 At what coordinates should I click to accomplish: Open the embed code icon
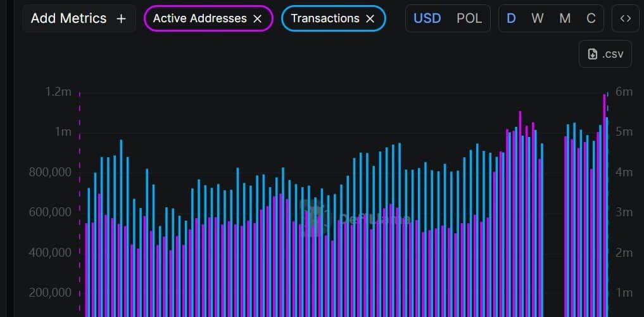click(x=626, y=18)
